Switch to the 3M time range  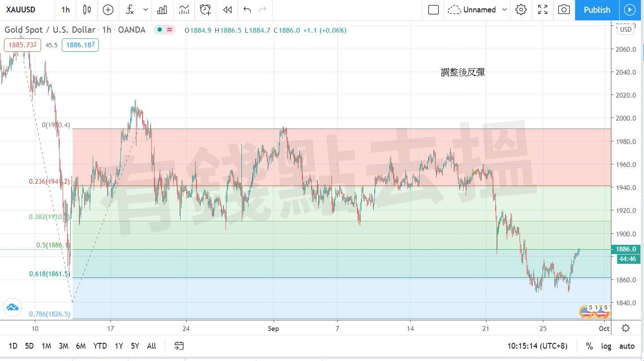(64, 346)
